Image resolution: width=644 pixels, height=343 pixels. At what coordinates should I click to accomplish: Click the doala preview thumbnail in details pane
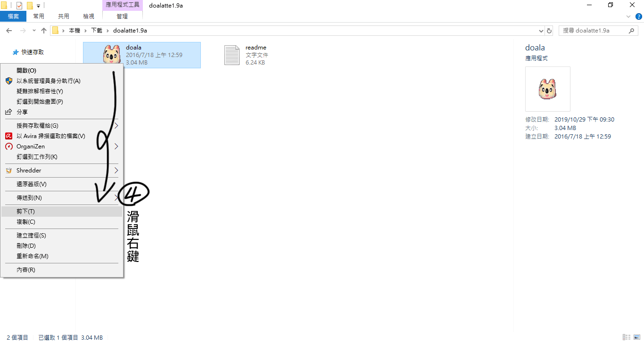pyautogui.click(x=547, y=89)
